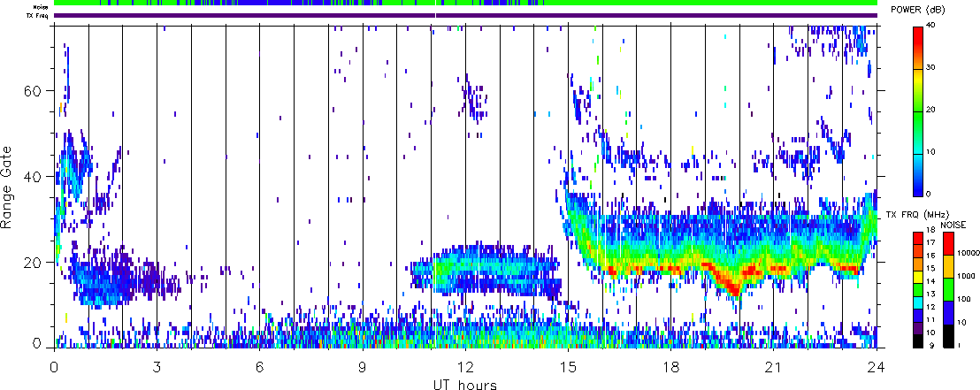Click the x-axis tick label '9'
The width and height of the screenshot is (980, 390).
pos(363,366)
